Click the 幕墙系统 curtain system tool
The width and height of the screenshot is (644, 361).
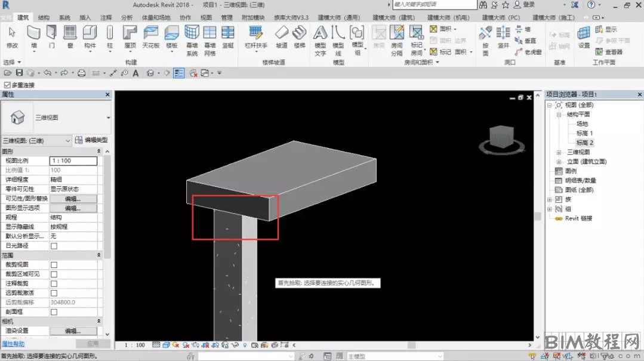192,40
